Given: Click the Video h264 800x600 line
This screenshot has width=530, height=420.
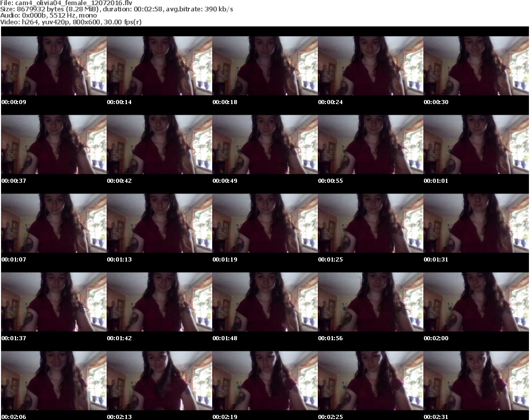Looking at the screenshot, I should click(70, 22).
